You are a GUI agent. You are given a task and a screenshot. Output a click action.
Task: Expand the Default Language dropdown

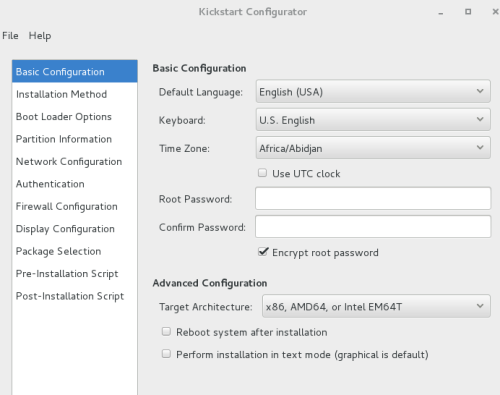coord(373,91)
